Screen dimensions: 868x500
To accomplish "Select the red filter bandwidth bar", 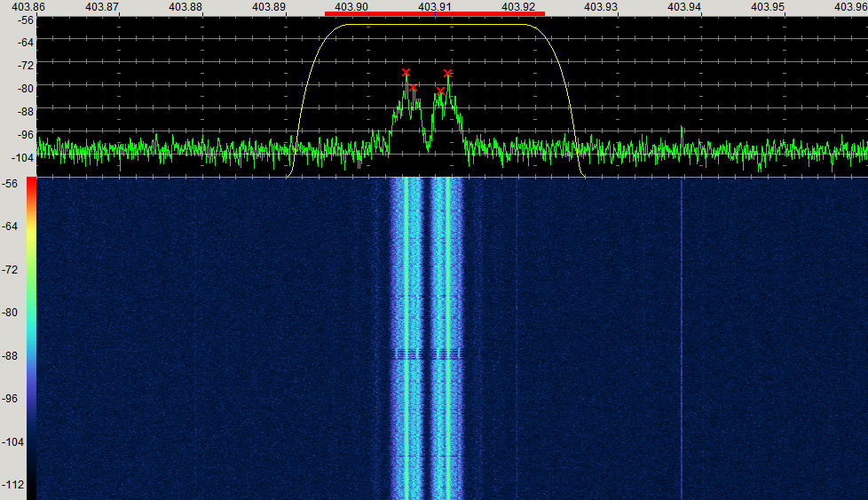I will (435, 14).
